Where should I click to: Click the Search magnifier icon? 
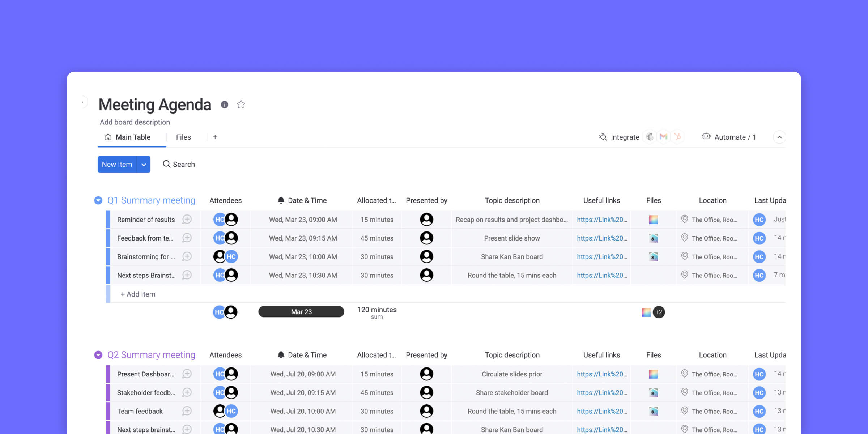tap(167, 164)
